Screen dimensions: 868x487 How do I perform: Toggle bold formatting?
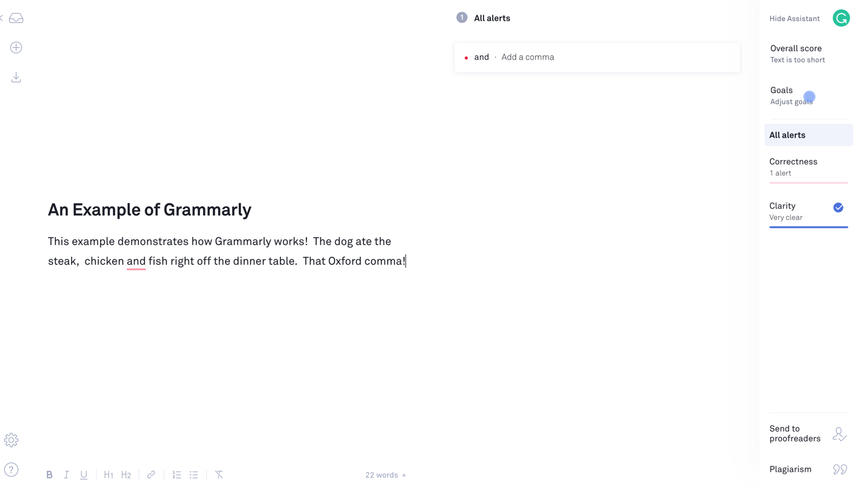click(49, 475)
